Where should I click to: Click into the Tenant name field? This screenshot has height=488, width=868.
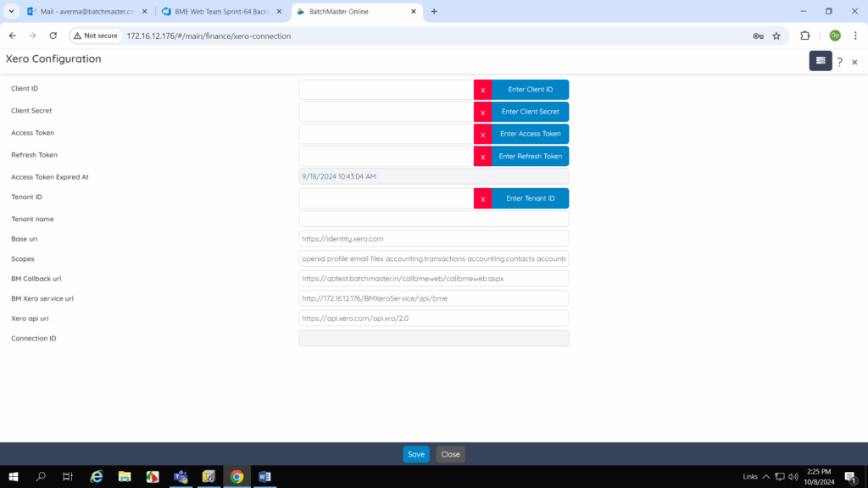pyautogui.click(x=433, y=219)
